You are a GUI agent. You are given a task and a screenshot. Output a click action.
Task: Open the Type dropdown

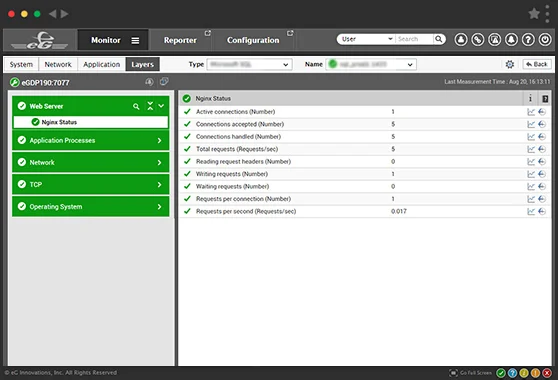tap(249, 64)
